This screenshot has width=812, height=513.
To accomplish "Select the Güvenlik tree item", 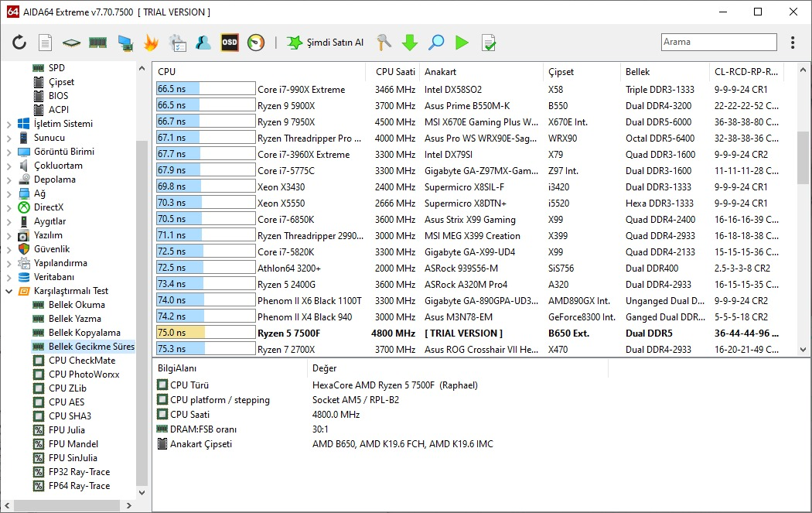I will [x=51, y=249].
